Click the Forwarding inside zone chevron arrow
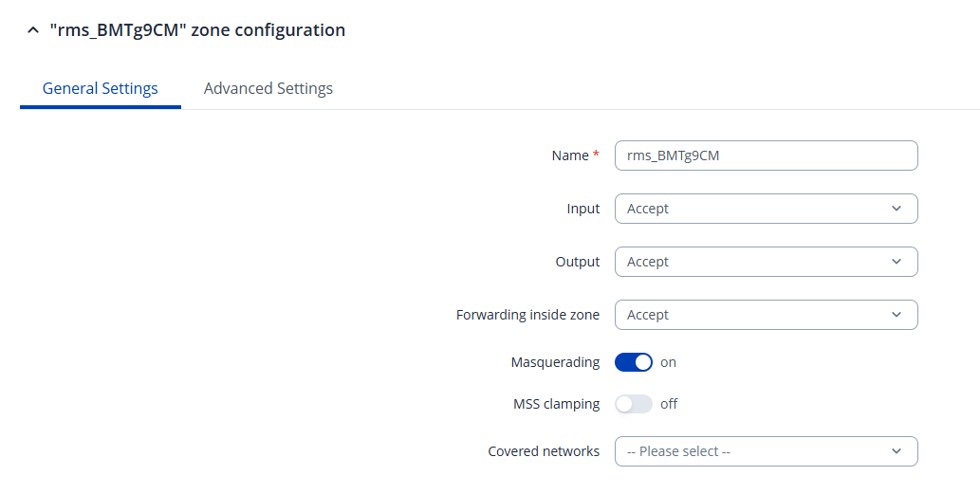 click(897, 315)
